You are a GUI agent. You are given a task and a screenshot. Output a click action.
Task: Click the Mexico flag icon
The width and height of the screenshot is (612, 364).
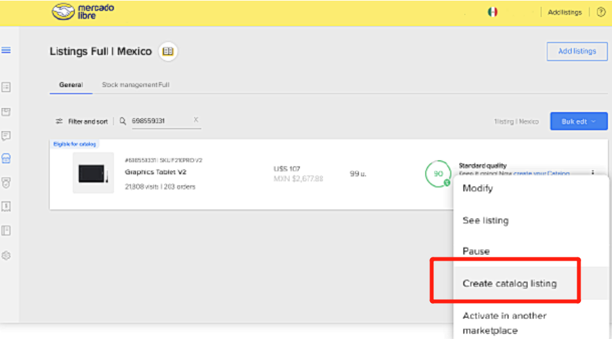492,12
